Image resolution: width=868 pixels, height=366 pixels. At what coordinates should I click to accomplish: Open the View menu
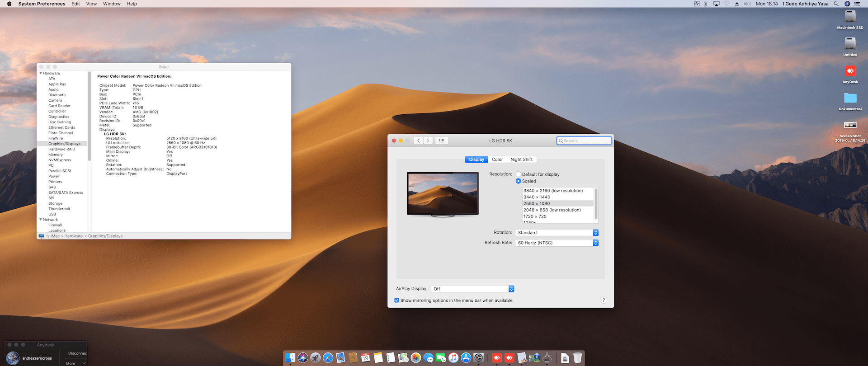(x=91, y=4)
